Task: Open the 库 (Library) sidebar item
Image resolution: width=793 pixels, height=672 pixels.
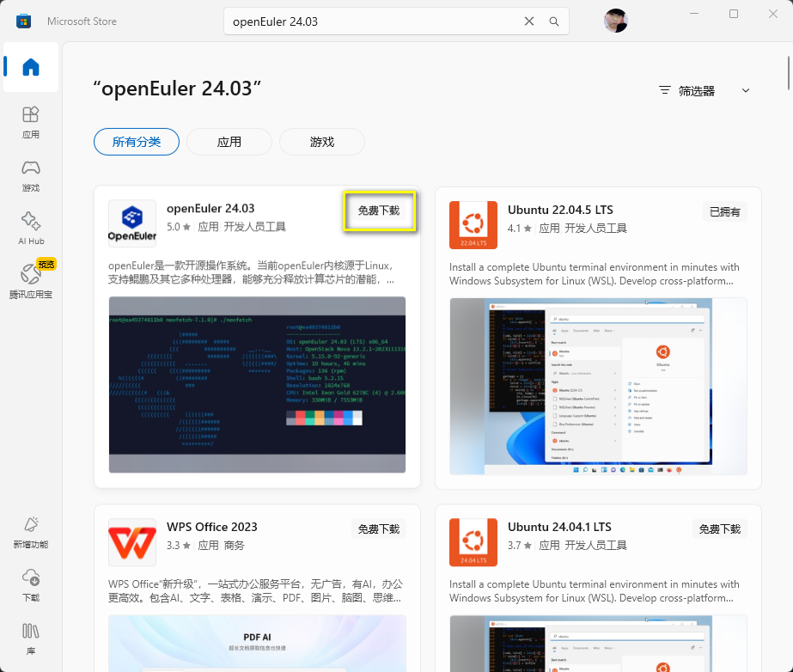Action: click(31, 638)
